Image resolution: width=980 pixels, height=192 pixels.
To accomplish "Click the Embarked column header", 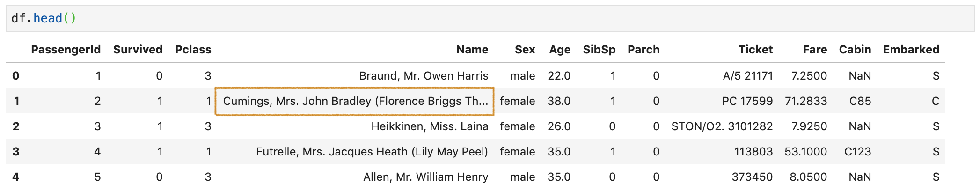I will pyautogui.click(x=911, y=50).
